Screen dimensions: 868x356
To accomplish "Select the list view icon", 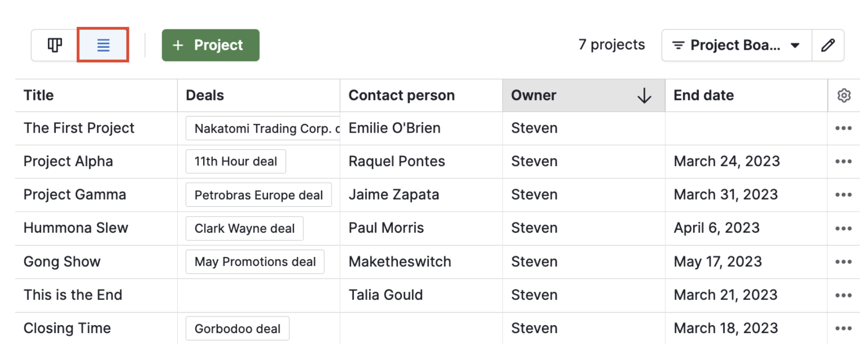I will (x=103, y=45).
